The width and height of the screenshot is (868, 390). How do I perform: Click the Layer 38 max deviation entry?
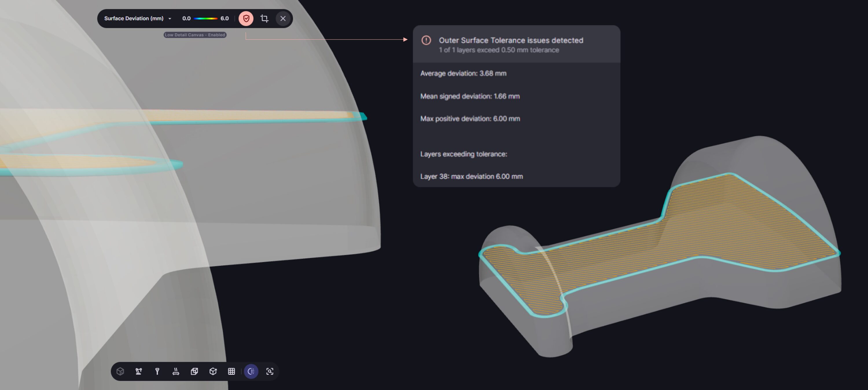[x=471, y=176]
